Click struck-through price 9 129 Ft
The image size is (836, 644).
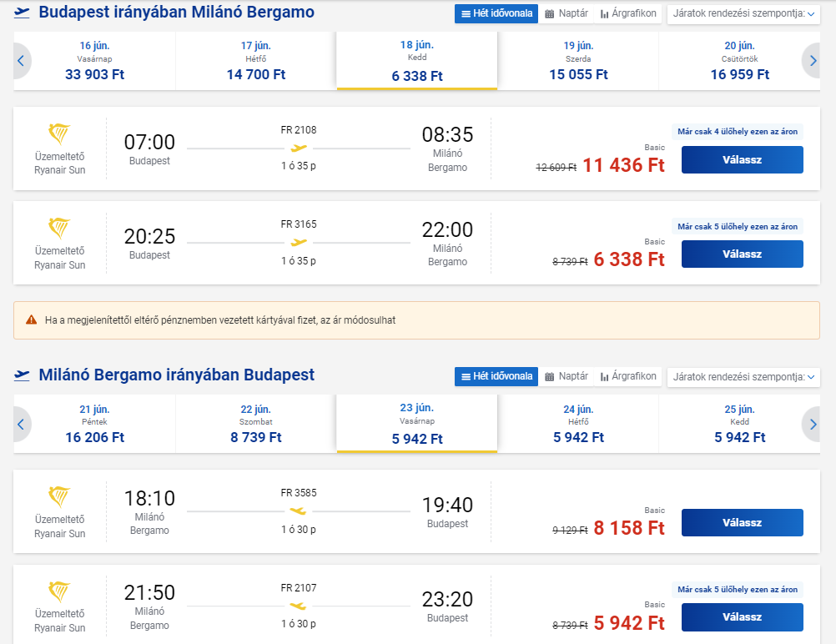[x=570, y=531]
